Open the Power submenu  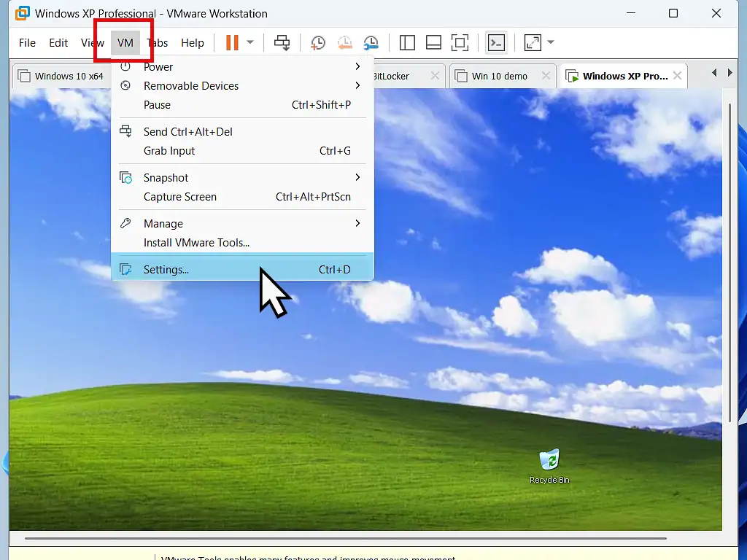click(x=242, y=66)
